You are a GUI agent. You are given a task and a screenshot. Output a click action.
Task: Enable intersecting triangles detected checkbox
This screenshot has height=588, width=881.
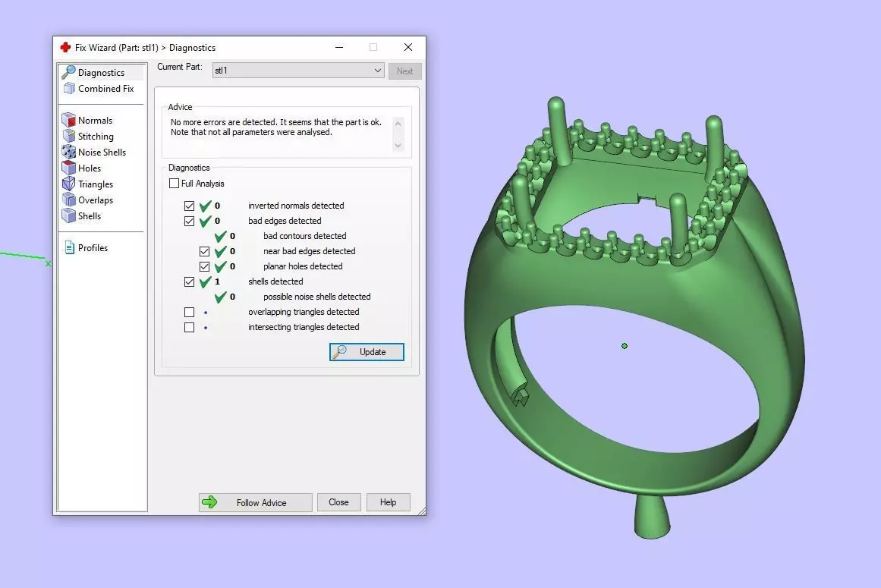190,327
